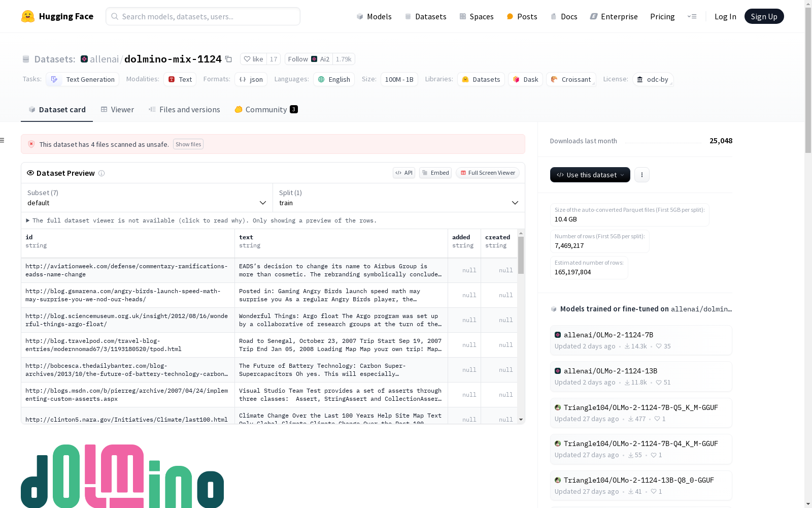Open the Enterprise navigation item

click(614, 16)
